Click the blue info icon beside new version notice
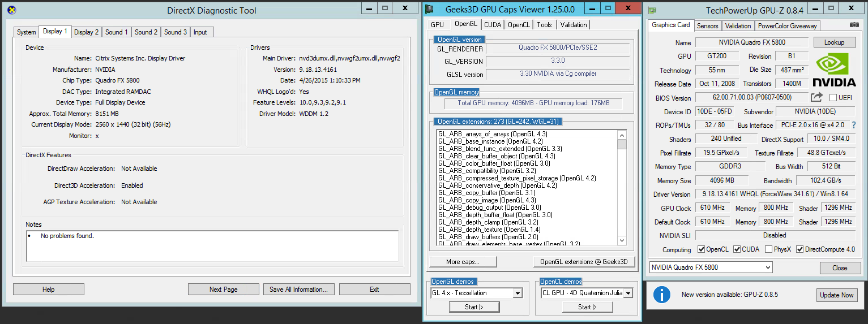The height and width of the screenshot is (324, 868). (x=661, y=295)
